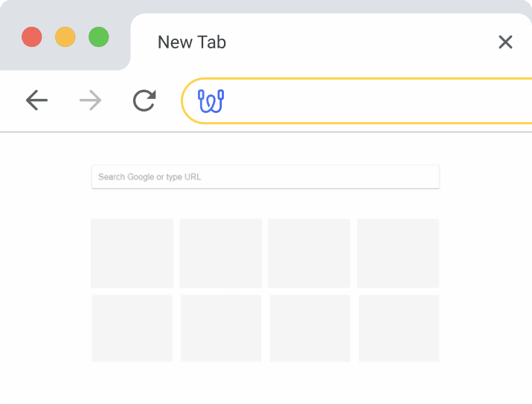This screenshot has height=404, width=532.
Task: Minimize window using the yellow button
Action: coord(65,36)
